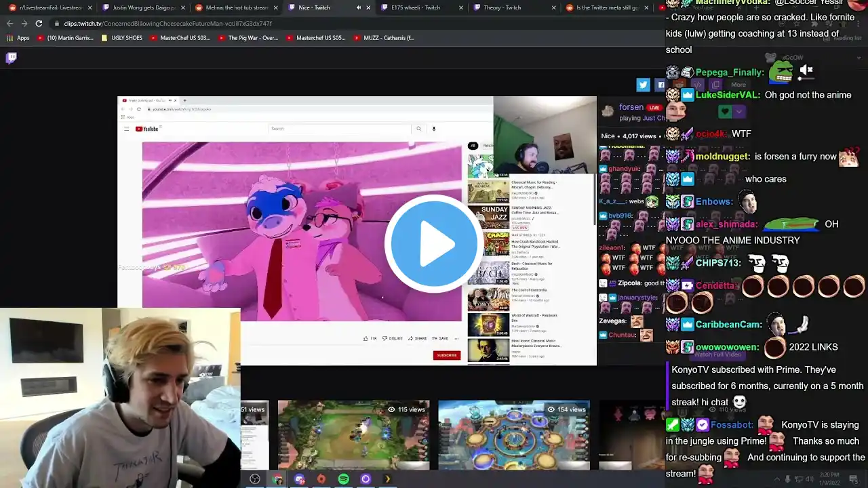Go forward in browser history
The image size is (868, 488).
24,23
